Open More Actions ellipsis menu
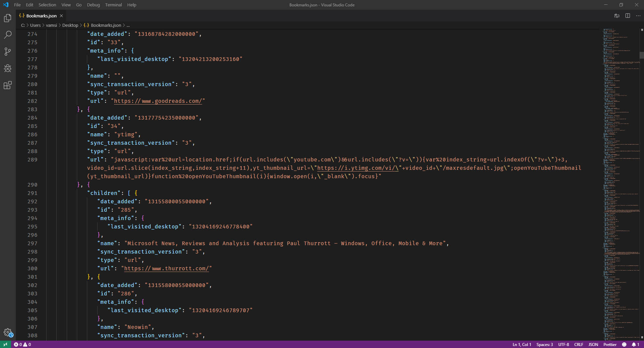Screen dimensions: 644x348 click(x=638, y=16)
